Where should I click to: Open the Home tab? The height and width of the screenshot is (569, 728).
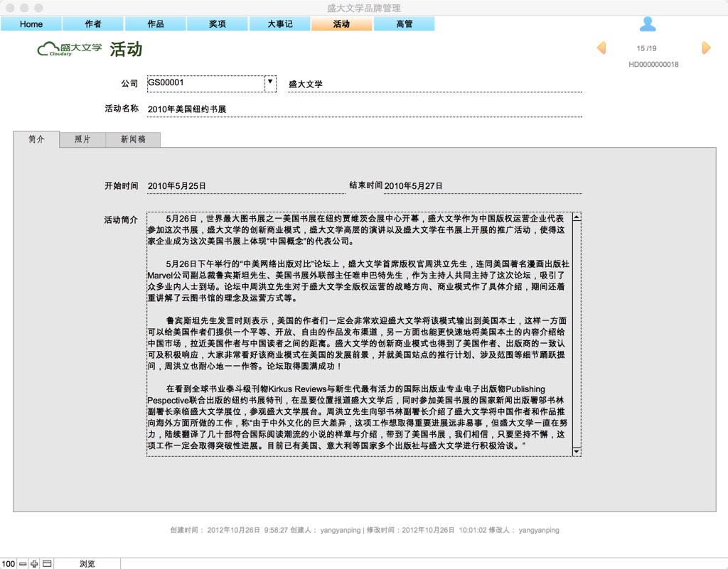pos(31,23)
